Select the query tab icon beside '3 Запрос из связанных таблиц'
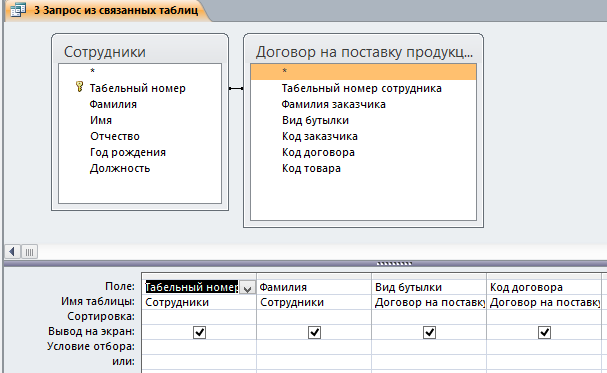Screen dimensions: 607x373 point(18,10)
